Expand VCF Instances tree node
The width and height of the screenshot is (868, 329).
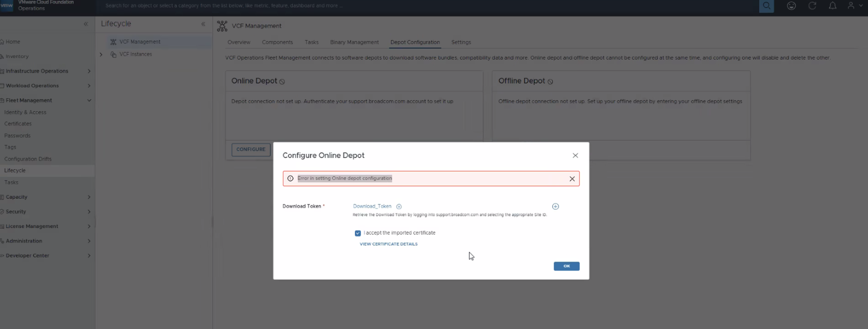pos(101,54)
